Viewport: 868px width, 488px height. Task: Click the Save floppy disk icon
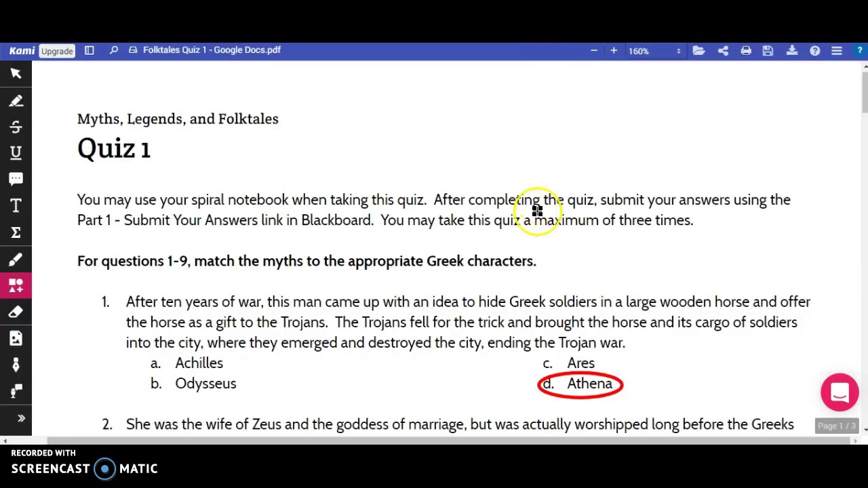coord(768,51)
